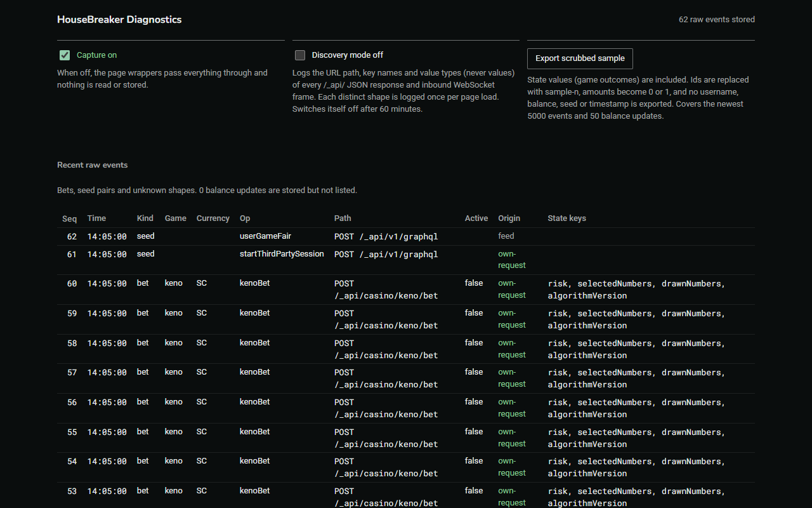Select the Game column header
812x508 pixels.
point(176,218)
